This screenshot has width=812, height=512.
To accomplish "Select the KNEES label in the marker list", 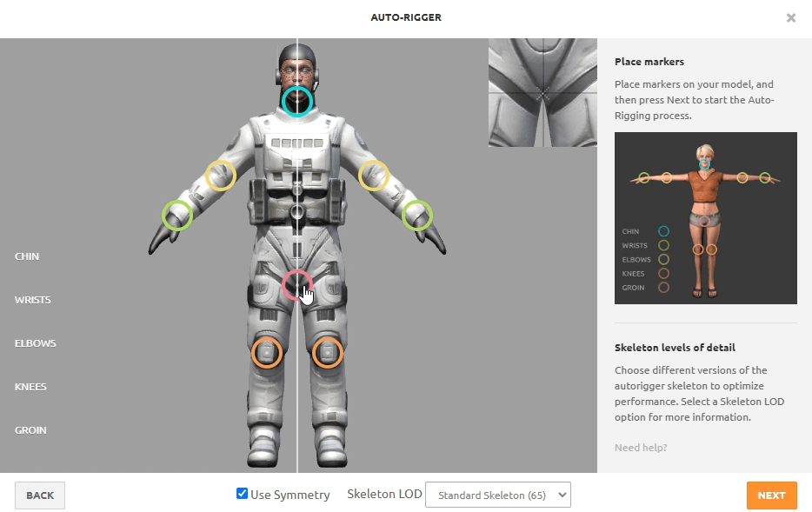I will (x=30, y=387).
